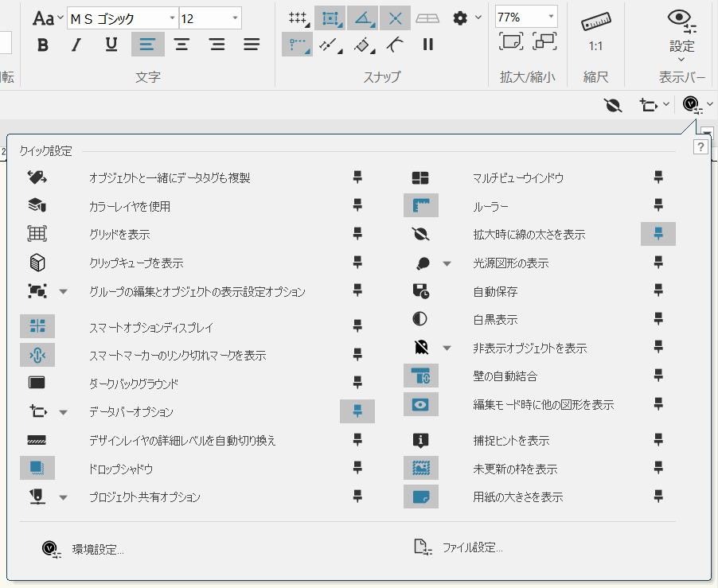Apply underline text formatting
The image size is (718, 588).
coord(111,45)
